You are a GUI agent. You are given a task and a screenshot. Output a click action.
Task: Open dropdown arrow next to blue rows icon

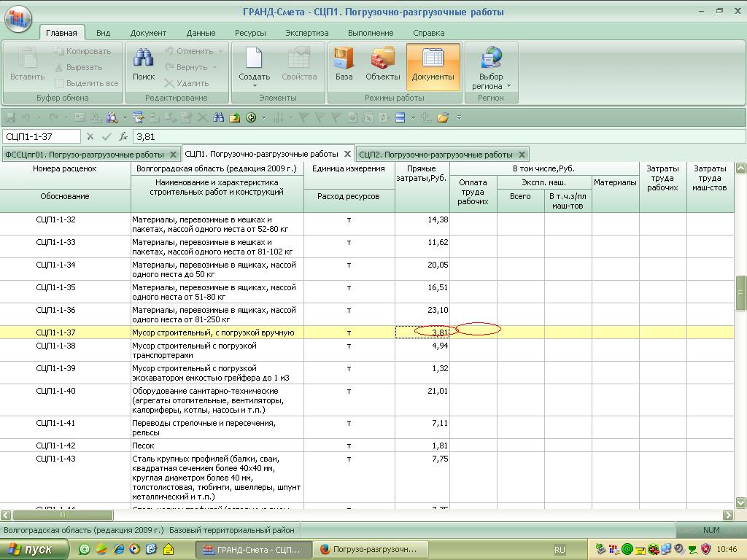click(x=412, y=117)
